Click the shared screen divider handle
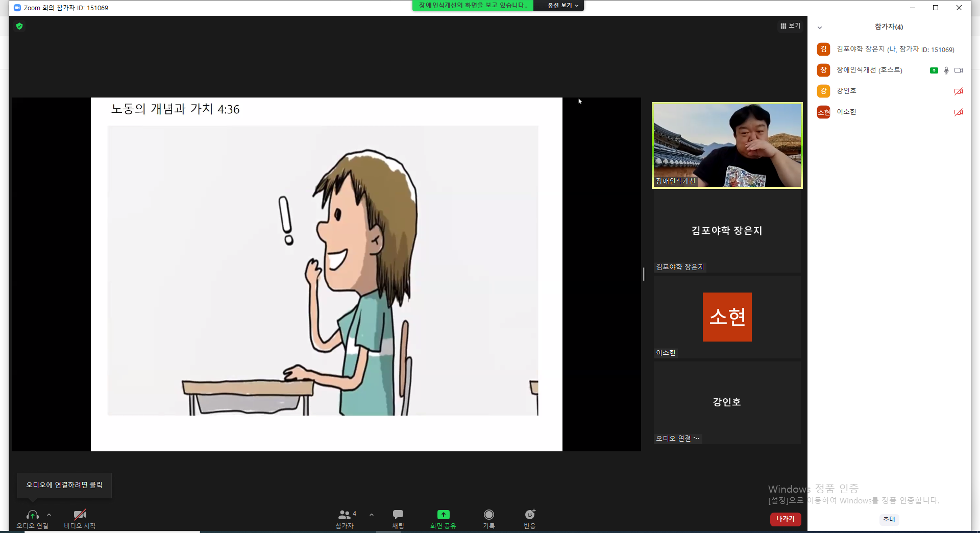The width and height of the screenshot is (980, 533). (x=644, y=274)
